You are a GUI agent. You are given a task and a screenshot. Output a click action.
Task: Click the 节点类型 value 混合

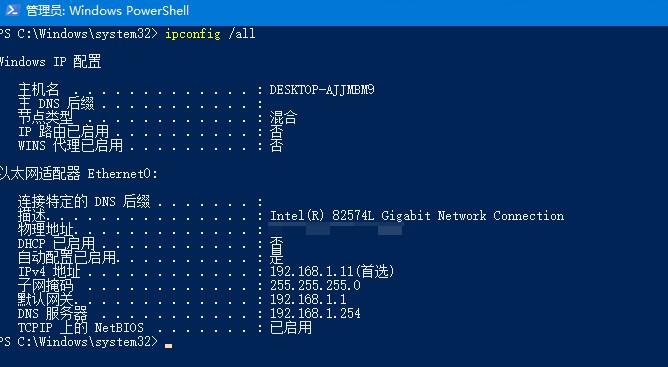click(283, 118)
